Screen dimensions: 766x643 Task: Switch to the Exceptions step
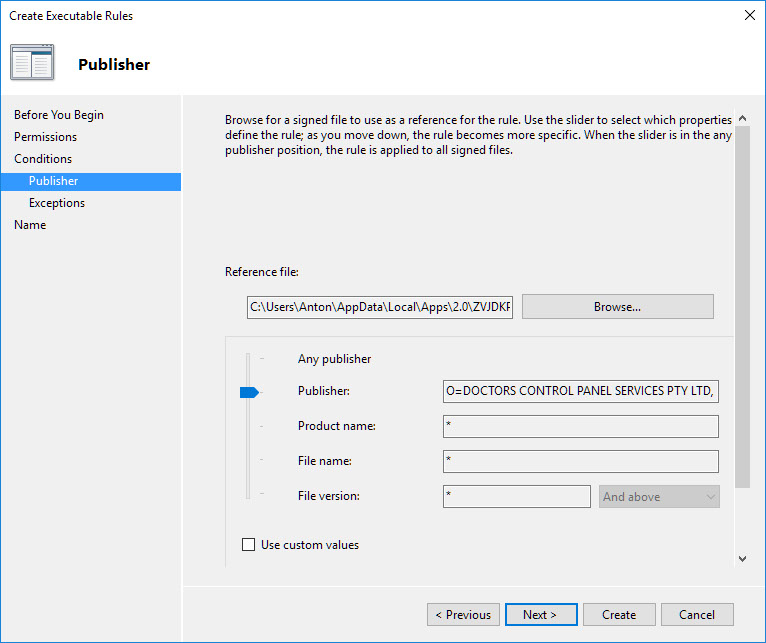click(x=57, y=203)
